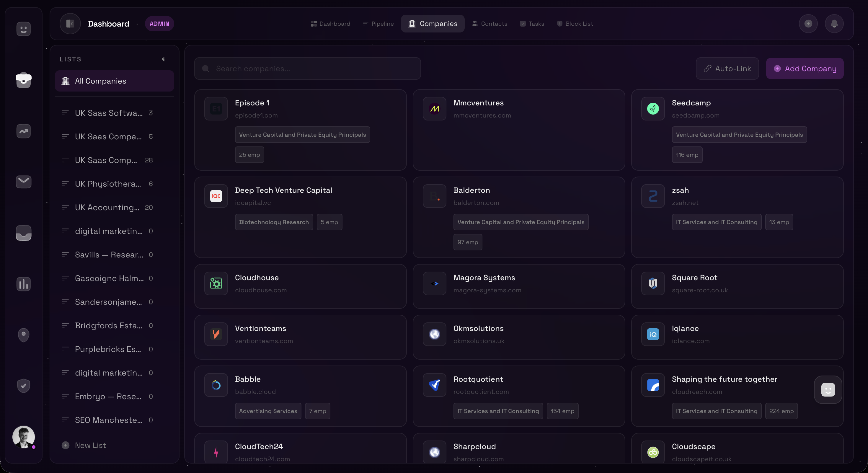Viewport: 868px width, 473px height.
Task: Open the mail envelope icon in the sidebar
Action: coord(23,182)
